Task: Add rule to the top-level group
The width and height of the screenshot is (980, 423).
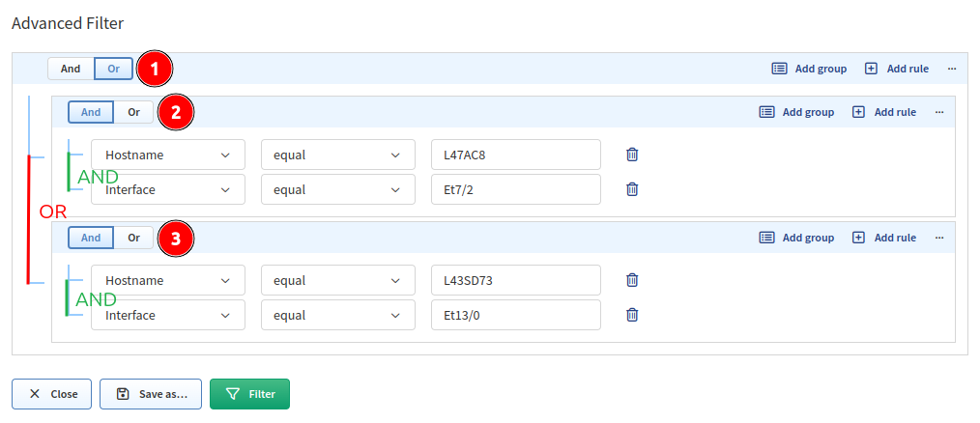Action: [x=897, y=69]
